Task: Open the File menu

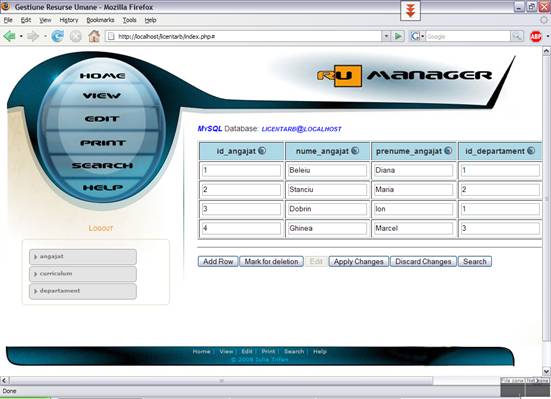Action: click(x=8, y=20)
